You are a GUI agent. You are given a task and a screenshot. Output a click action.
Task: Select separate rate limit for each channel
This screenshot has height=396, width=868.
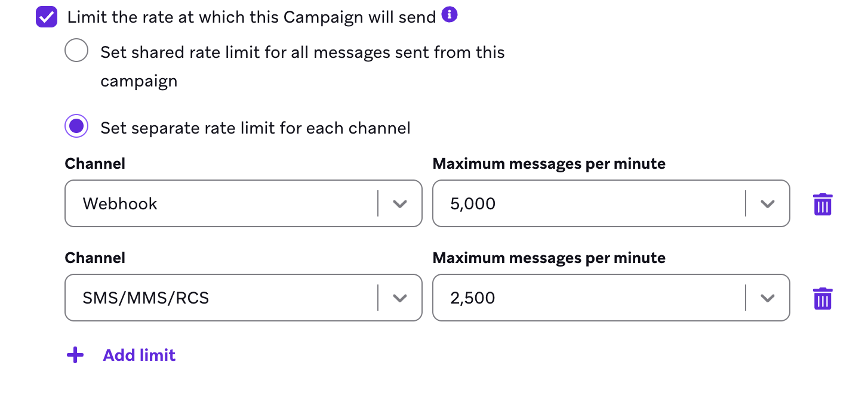tap(76, 126)
